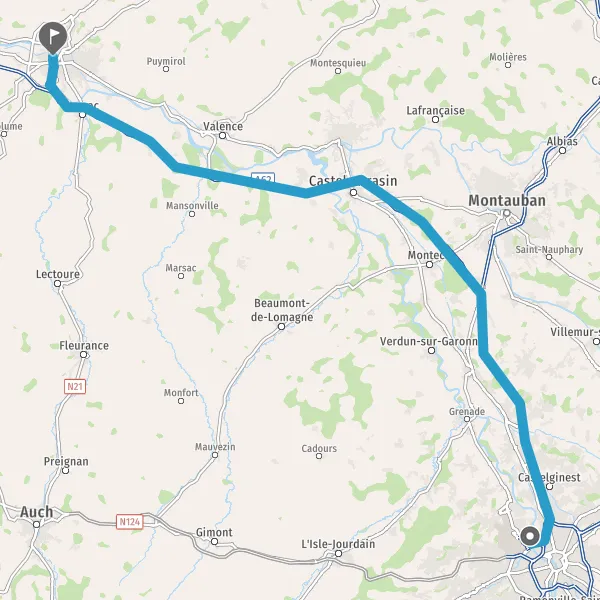600x600 pixels.
Task: Select the N124 road shield
Action: point(130,522)
